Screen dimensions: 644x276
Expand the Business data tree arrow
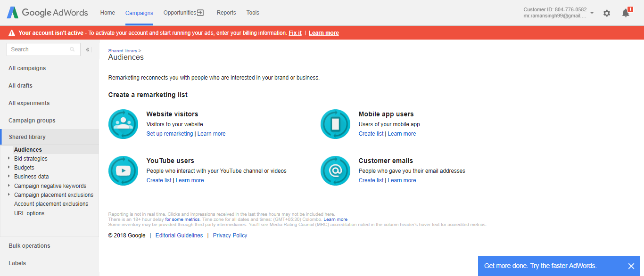[9, 176]
